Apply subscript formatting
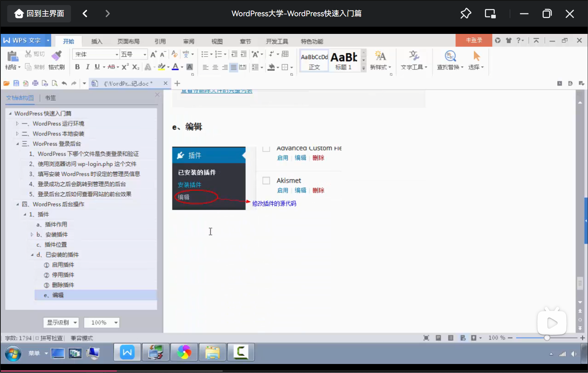588x373 pixels. (x=135, y=67)
